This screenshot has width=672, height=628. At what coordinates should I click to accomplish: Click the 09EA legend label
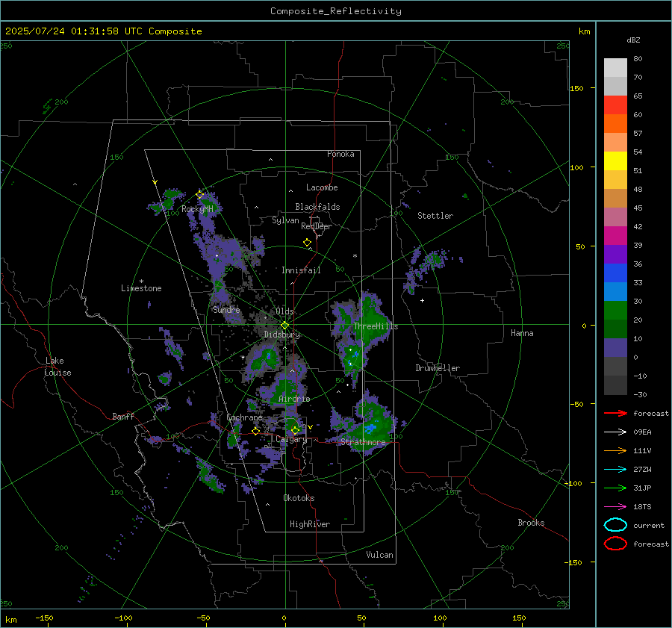click(642, 432)
